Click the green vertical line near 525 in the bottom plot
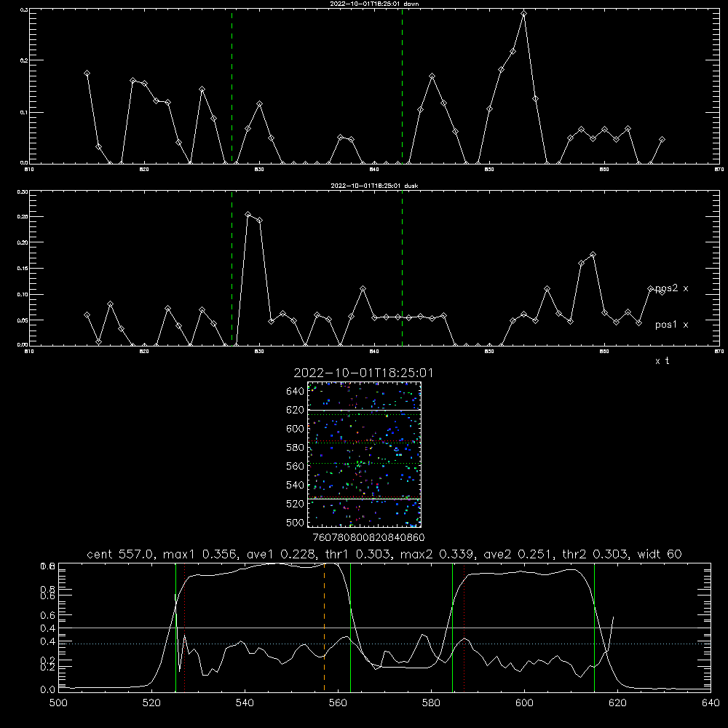728x728 pixels. coord(175,627)
